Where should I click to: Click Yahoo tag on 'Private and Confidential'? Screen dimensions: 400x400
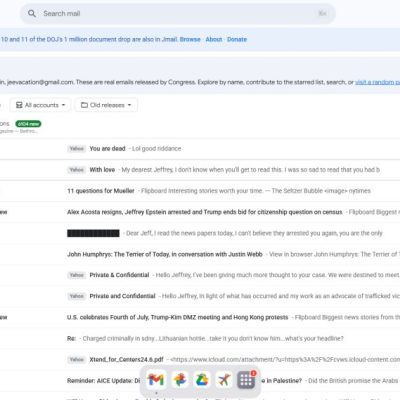click(x=77, y=296)
